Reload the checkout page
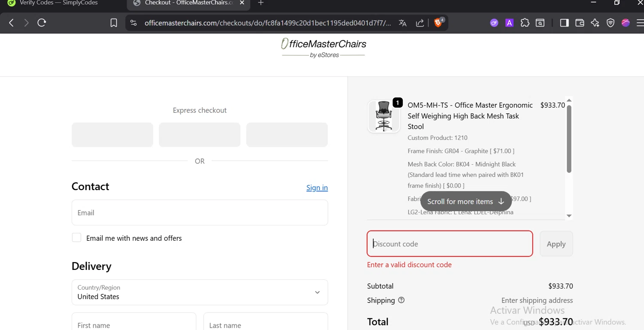644x330 pixels. click(42, 23)
